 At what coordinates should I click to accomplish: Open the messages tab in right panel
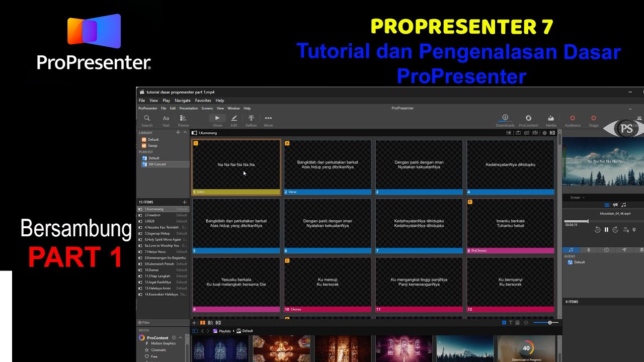[x=624, y=250]
